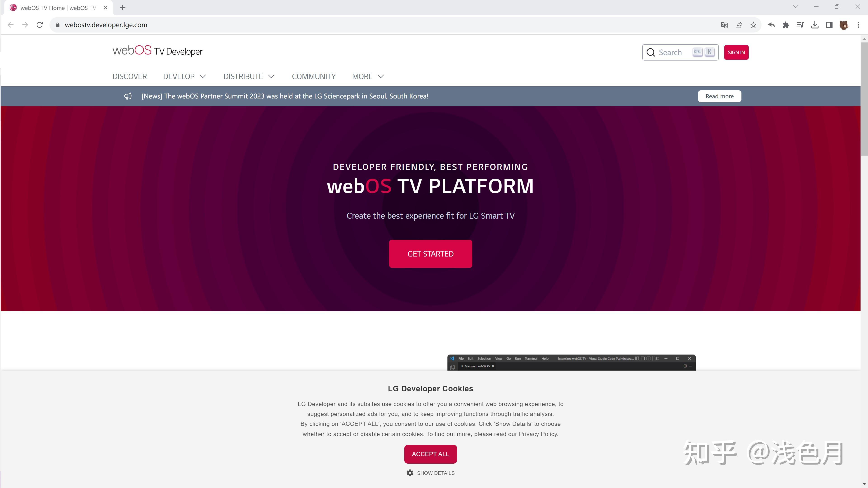Expand the DEVELOP dropdown menu
This screenshot has width=868, height=488.
click(184, 77)
